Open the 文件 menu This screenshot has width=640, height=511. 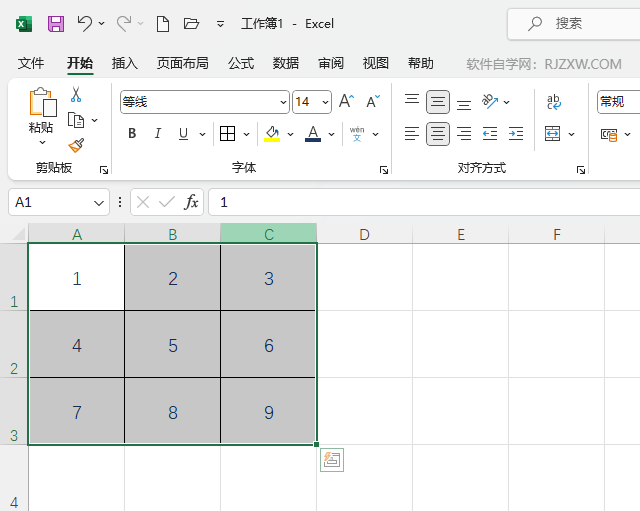[x=31, y=63]
